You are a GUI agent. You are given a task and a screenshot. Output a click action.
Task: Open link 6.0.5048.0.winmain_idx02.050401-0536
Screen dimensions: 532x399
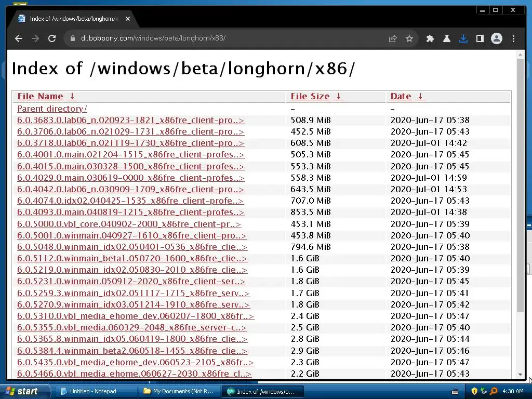132,247
